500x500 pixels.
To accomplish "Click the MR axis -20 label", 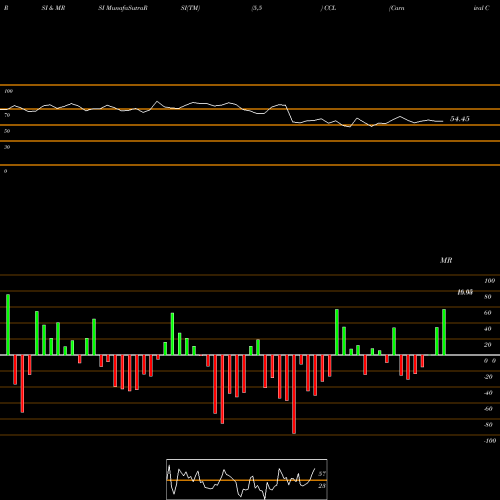I will click(x=488, y=377).
